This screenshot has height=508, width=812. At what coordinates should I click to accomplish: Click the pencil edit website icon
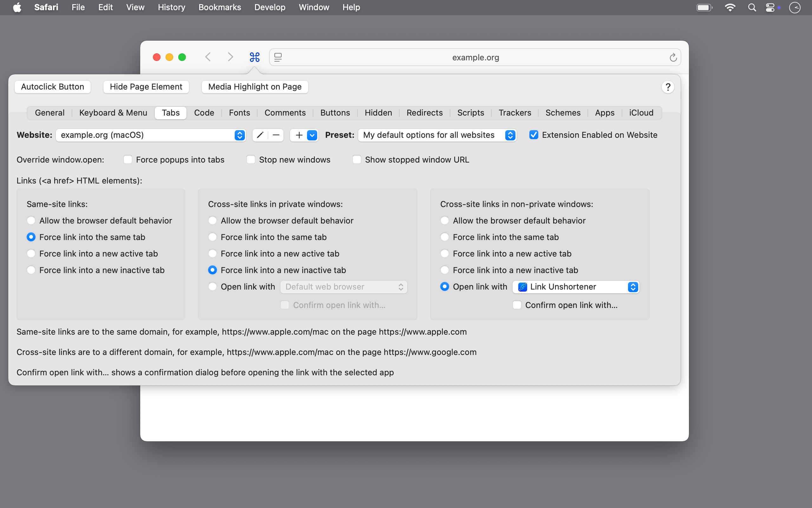[260, 135]
